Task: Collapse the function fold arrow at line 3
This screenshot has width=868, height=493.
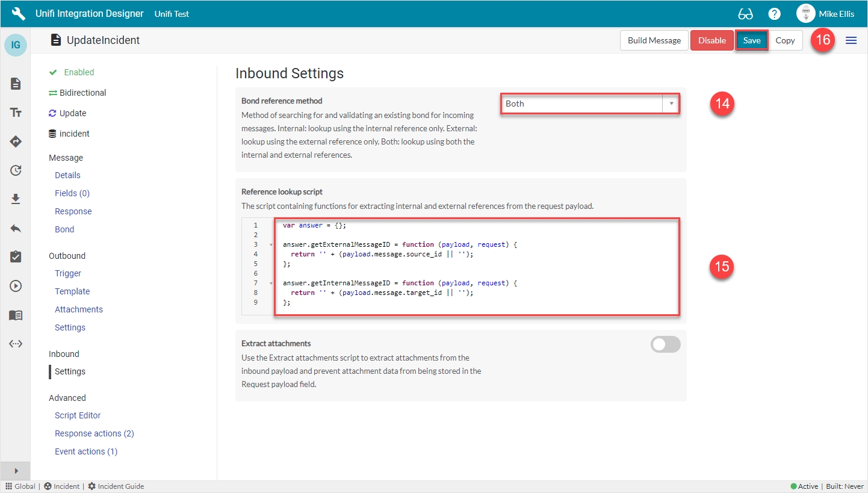Action: pos(270,245)
